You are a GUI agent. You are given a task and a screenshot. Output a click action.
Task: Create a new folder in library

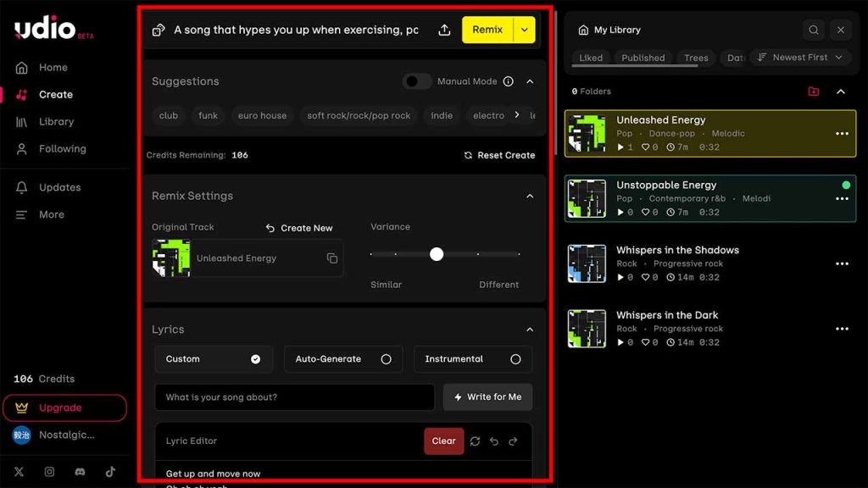813,91
